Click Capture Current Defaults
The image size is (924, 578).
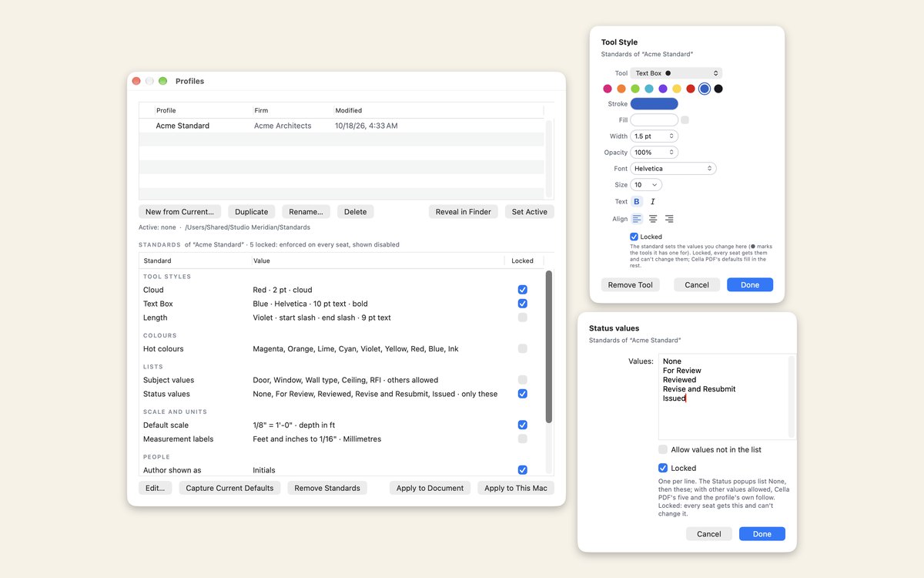[229, 488]
